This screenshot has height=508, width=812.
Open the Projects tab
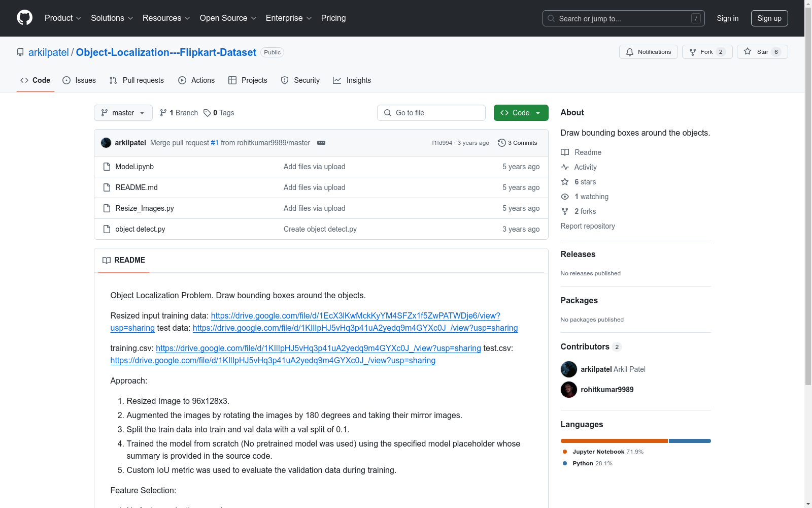pyautogui.click(x=248, y=80)
